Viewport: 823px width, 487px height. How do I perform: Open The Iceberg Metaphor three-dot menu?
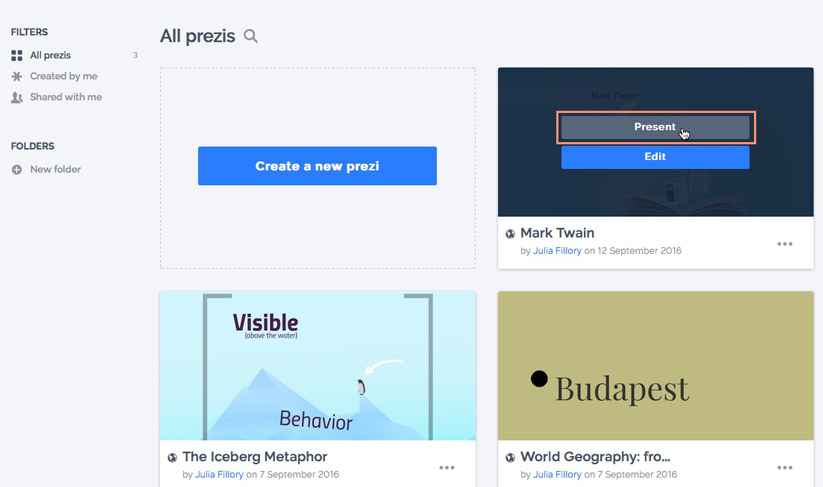(447, 467)
